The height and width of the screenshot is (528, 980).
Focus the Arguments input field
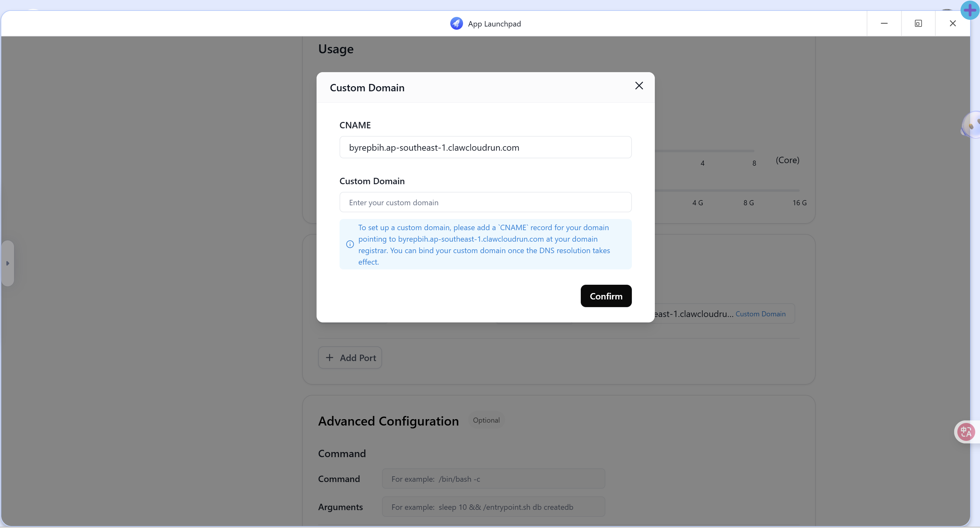pos(493,507)
